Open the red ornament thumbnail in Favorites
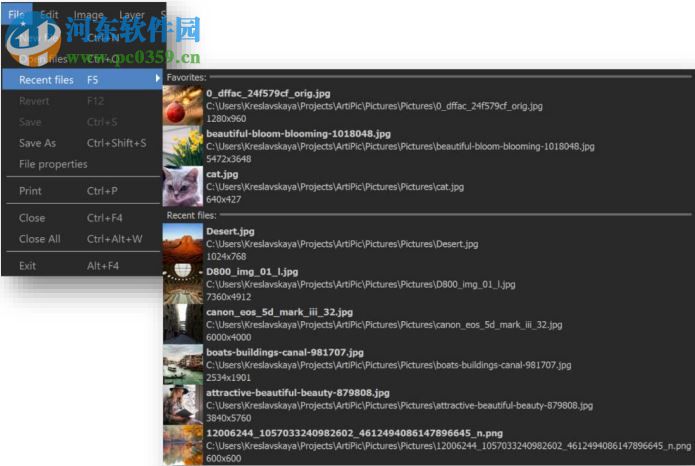 (183, 105)
